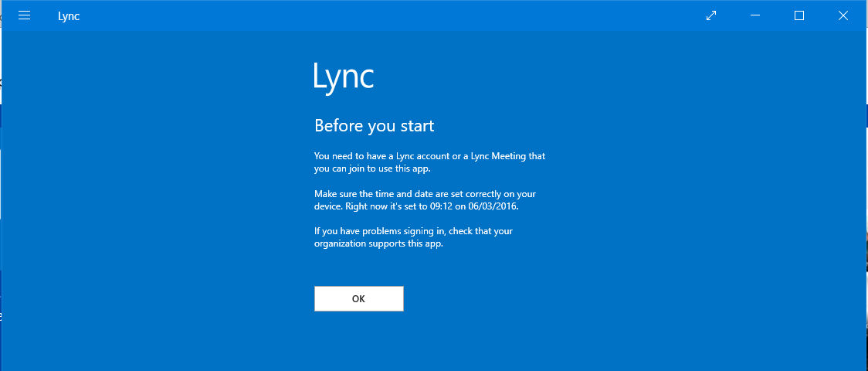Click the words "Lync Meeting" in the text

point(497,156)
